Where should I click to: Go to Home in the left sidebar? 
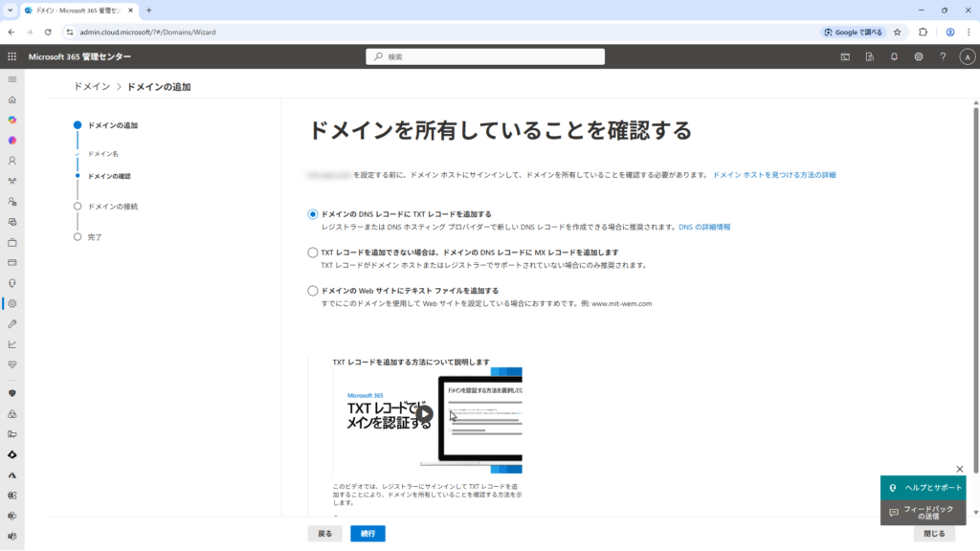click(12, 99)
